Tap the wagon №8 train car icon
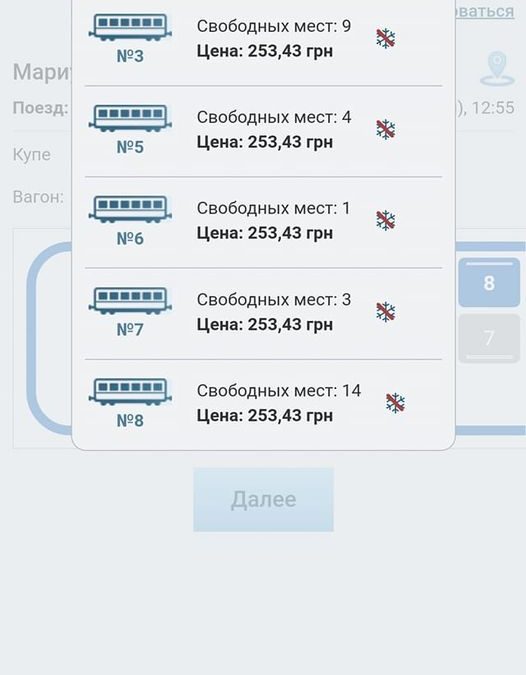526x675 pixels. tap(130, 392)
